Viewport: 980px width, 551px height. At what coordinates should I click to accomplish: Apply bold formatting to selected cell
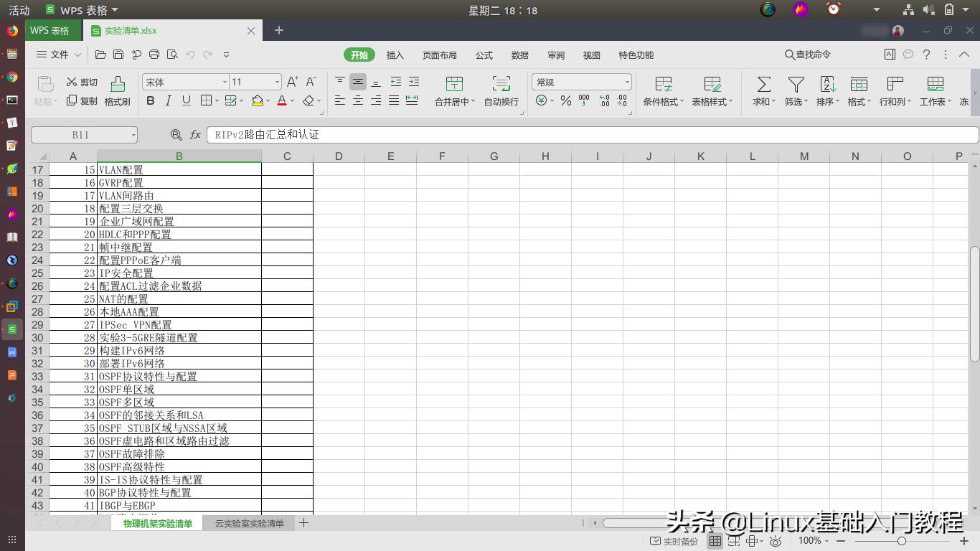click(x=150, y=100)
